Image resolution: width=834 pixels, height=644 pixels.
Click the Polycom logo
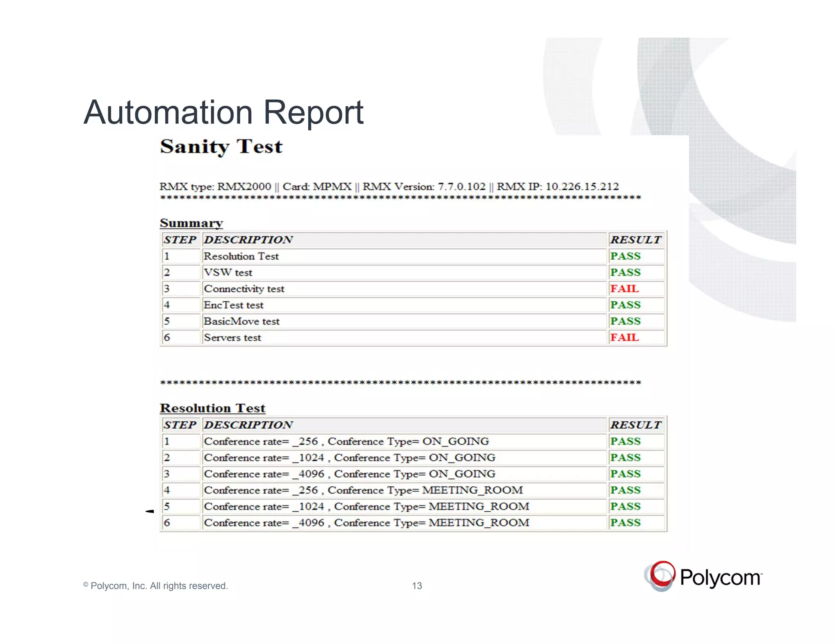[x=703, y=576]
